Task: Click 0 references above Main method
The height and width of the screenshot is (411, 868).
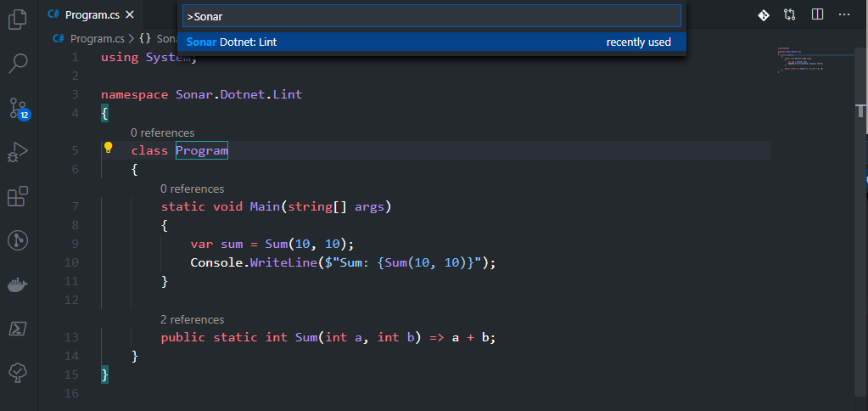Action: 192,189
